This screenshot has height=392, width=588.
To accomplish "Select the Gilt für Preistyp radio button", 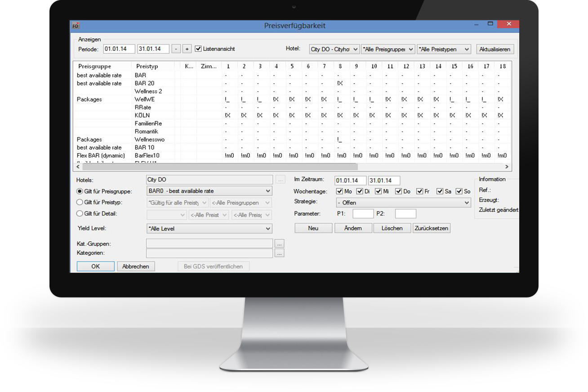I will click(80, 203).
